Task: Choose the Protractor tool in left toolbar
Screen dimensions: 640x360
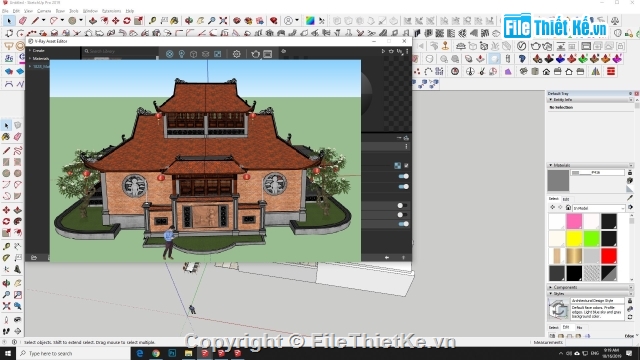Action: coord(6,258)
